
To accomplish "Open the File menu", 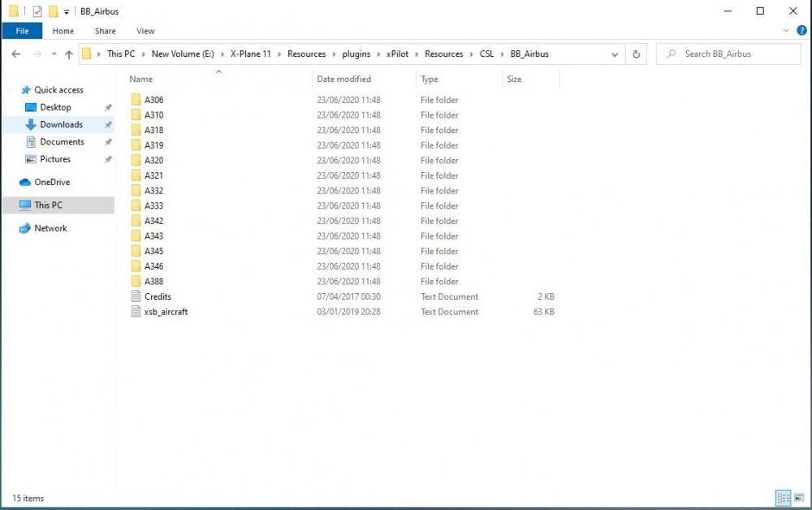I will coord(22,31).
